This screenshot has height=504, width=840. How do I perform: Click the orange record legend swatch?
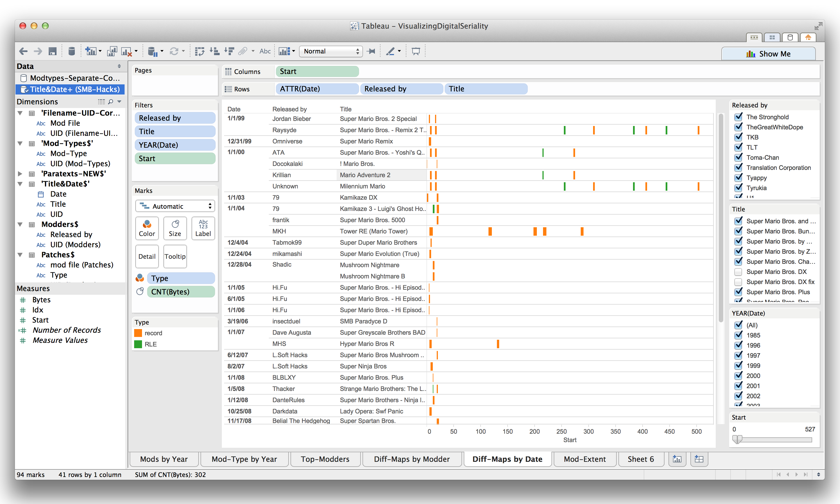pos(138,333)
